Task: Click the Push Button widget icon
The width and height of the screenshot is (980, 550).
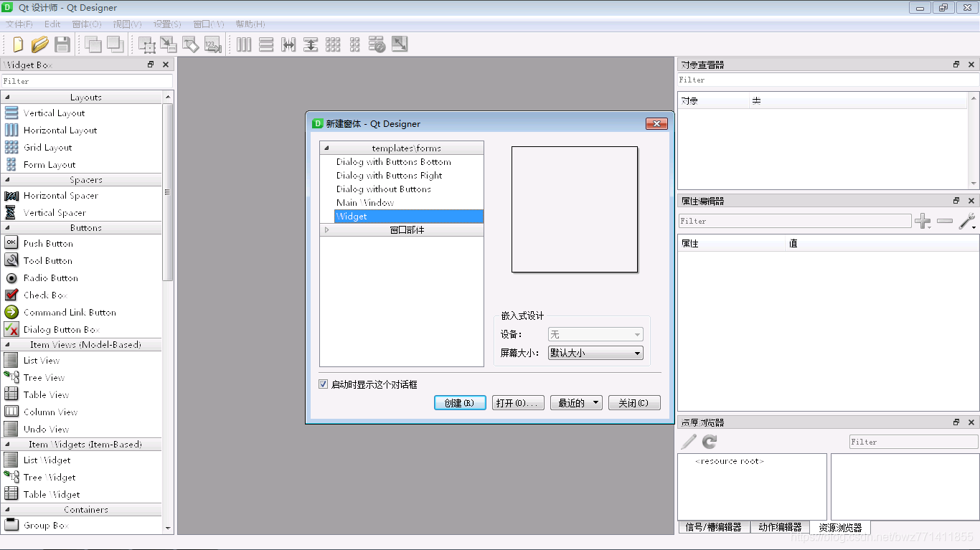Action: 11,243
